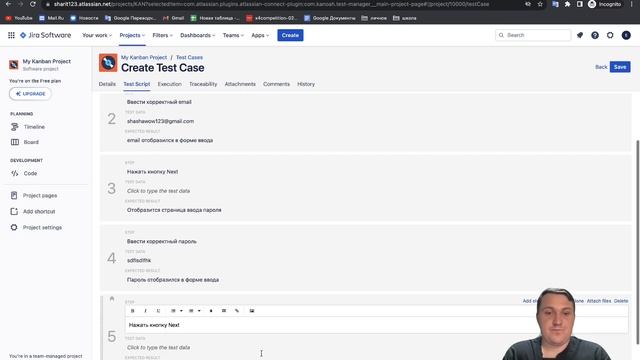Click the UPGRADE button

(x=30, y=94)
